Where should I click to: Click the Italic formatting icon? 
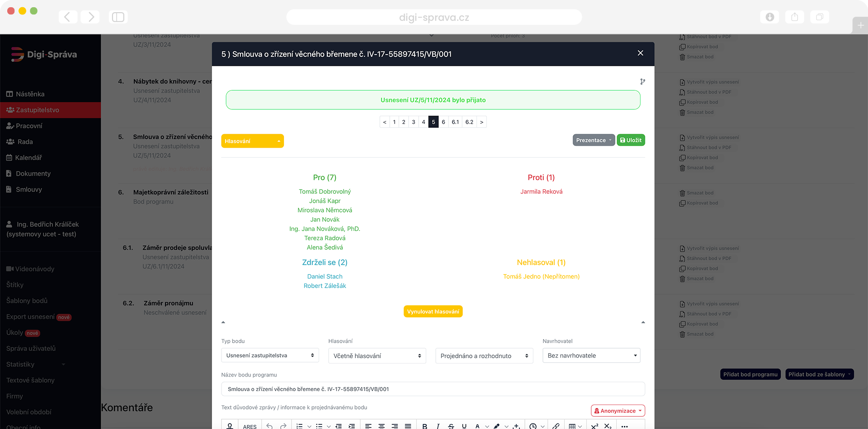click(438, 426)
